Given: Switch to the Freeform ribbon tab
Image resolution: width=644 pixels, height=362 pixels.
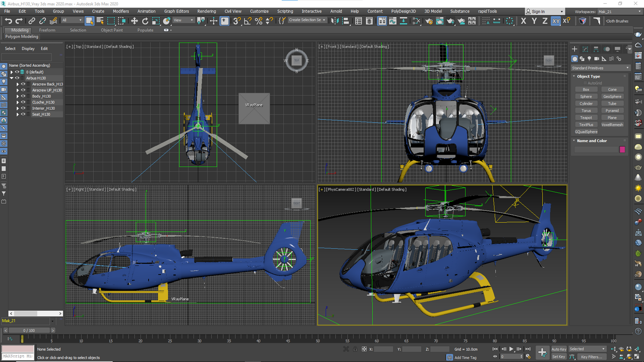Looking at the screenshot, I should 47,30.
